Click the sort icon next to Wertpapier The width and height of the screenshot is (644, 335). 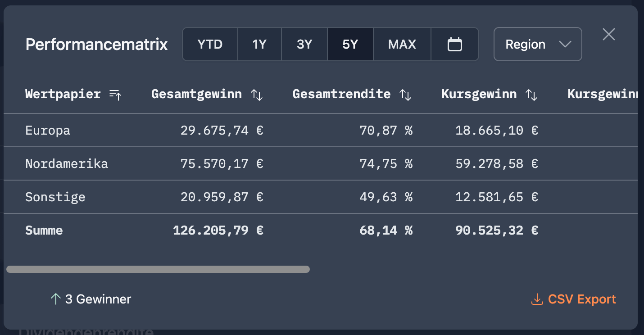(116, 95)
